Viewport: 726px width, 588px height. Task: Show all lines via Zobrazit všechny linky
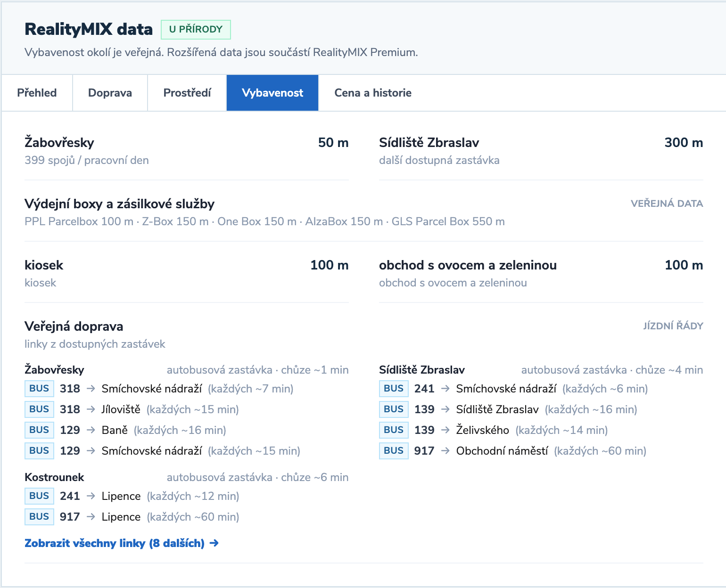tap(122, 543)
